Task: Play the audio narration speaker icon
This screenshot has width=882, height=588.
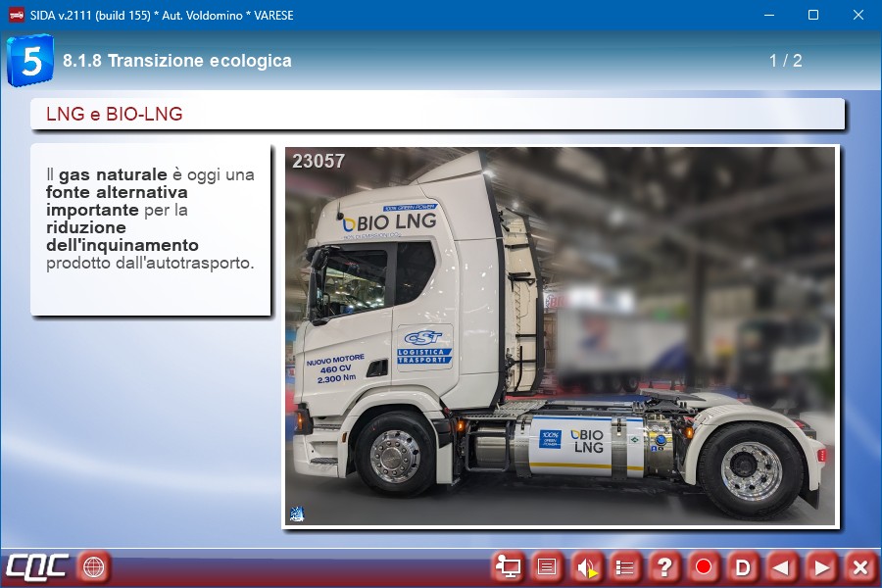Action: (x=586, y=566)
